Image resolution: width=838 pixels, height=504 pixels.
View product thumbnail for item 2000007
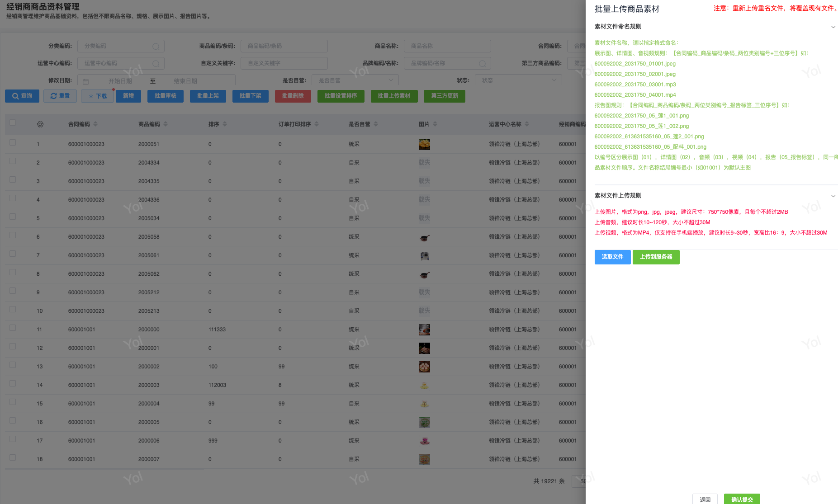pyautogui.click(x=424, y=459)
